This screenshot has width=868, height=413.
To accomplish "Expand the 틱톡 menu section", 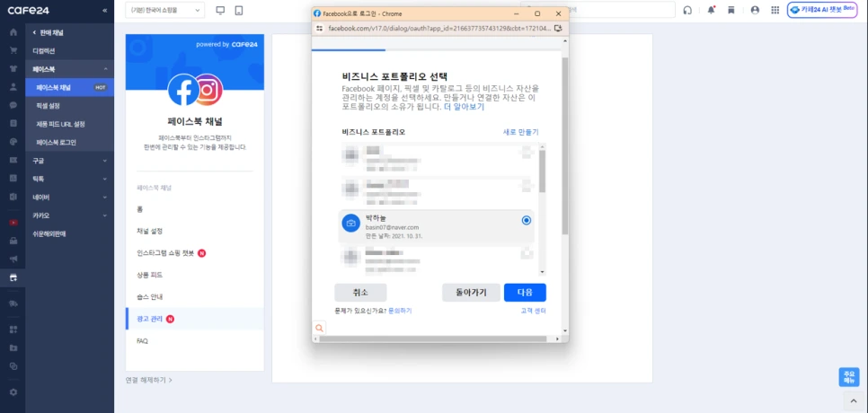I will click(70, 180).
